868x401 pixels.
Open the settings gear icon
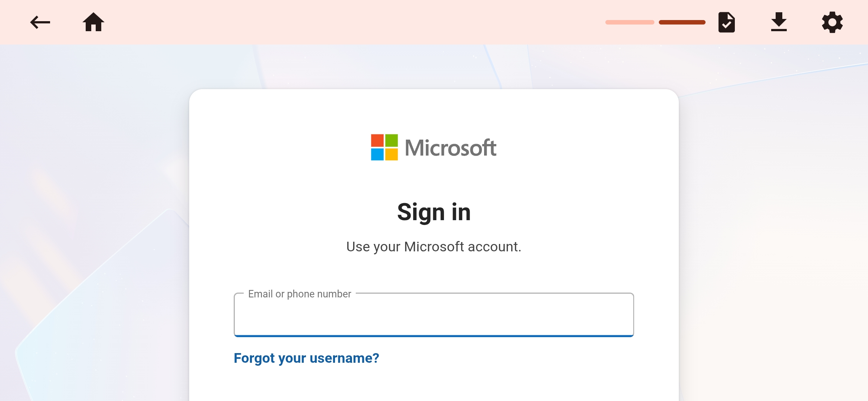[x=832, y=22]
